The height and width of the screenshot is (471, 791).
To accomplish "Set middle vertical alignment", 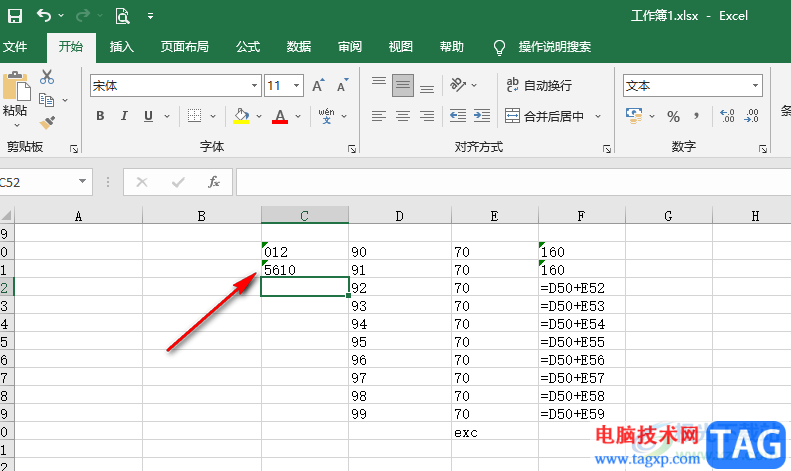I will coord(403,85).
